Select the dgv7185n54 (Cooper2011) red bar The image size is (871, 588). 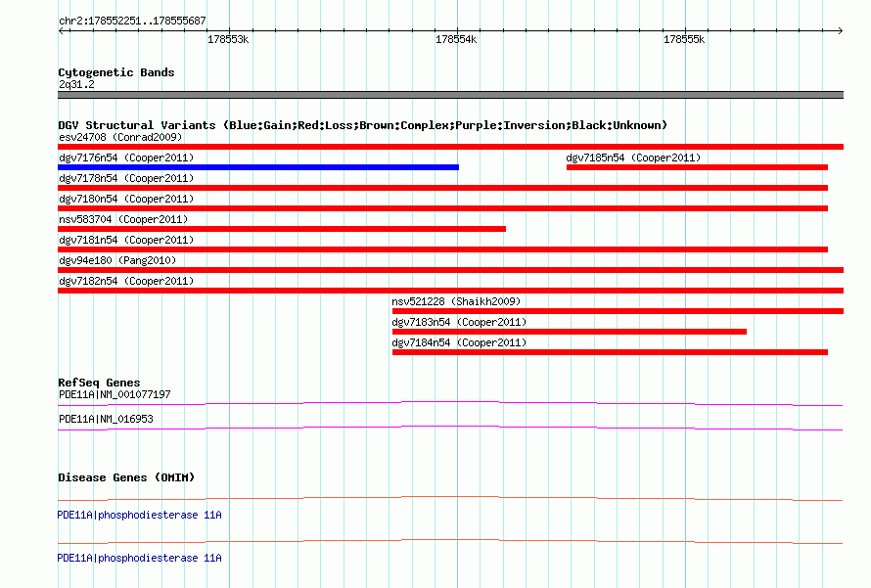pyautogui.click(x=697, y=167)
